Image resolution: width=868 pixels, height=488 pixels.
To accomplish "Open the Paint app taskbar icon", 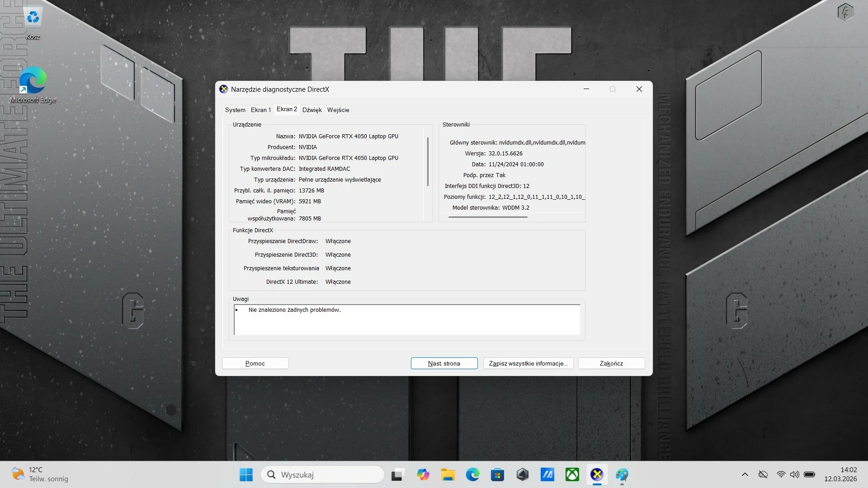I will (622, 474).
